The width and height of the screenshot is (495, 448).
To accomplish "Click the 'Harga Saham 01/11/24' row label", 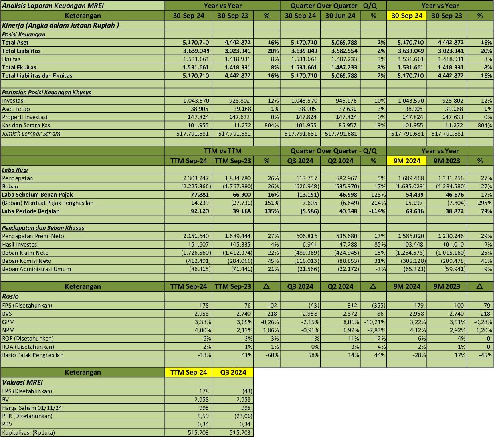I will click(32, 408).
